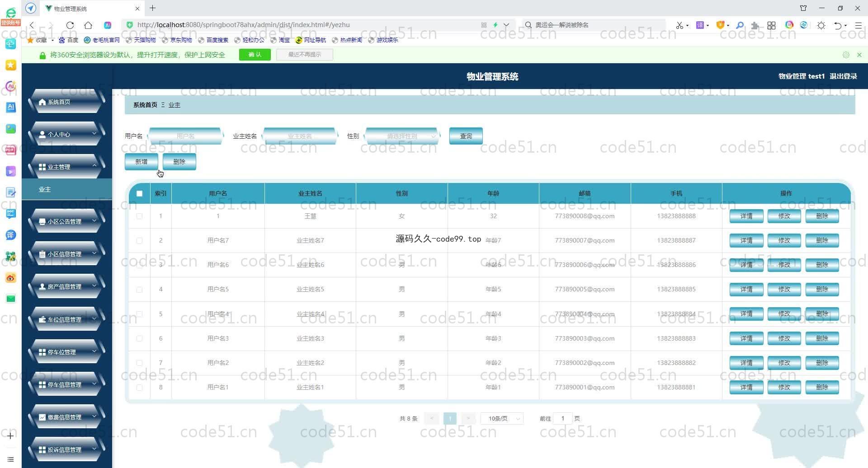Click the browser back arrow

coord(32,25)
